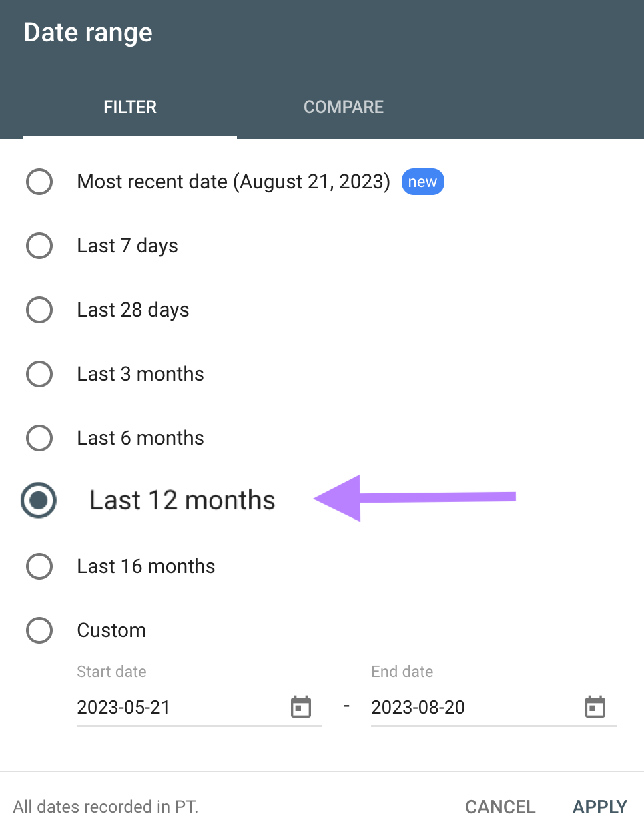Open the end date calendar picker icon
This screenshot has width=644, height=830.
coord(595,706)
